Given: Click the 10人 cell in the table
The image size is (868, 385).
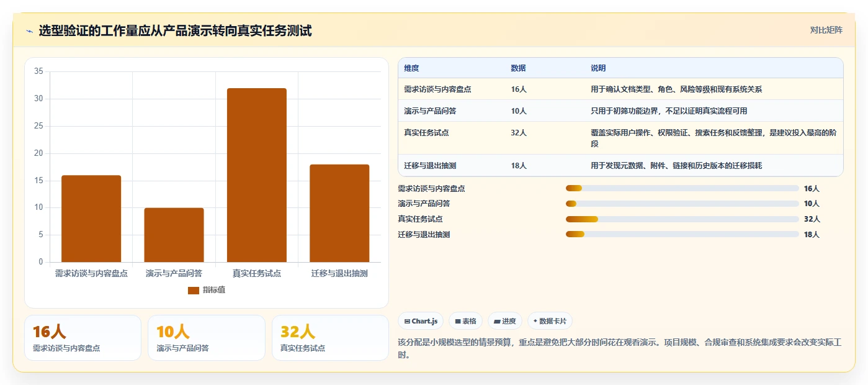Looking at the screenshot, I should [519, 111].
